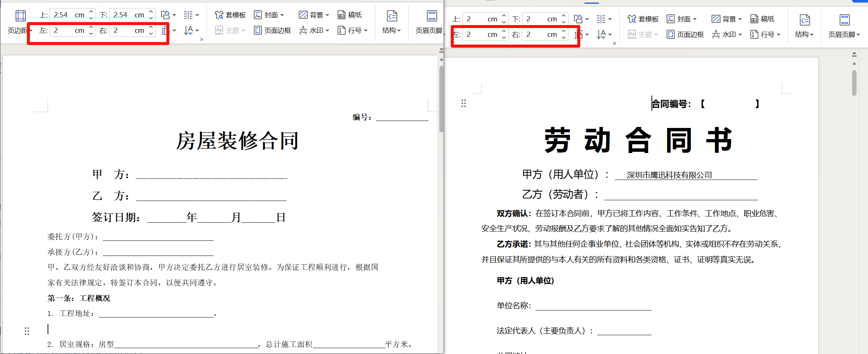The height and width of the screenshot is (354, 868).
Task: Decrease bottom margin 下 in left window
Action: point(151,18)
